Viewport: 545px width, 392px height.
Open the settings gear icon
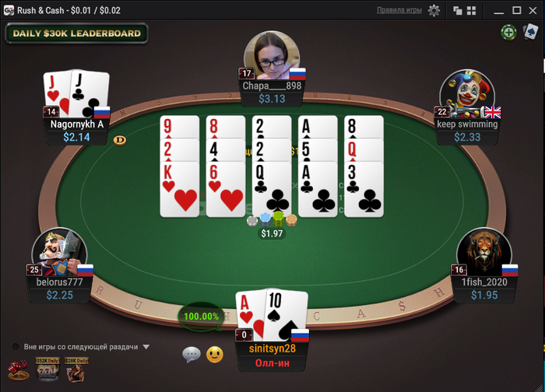click(x=434, y=10)
